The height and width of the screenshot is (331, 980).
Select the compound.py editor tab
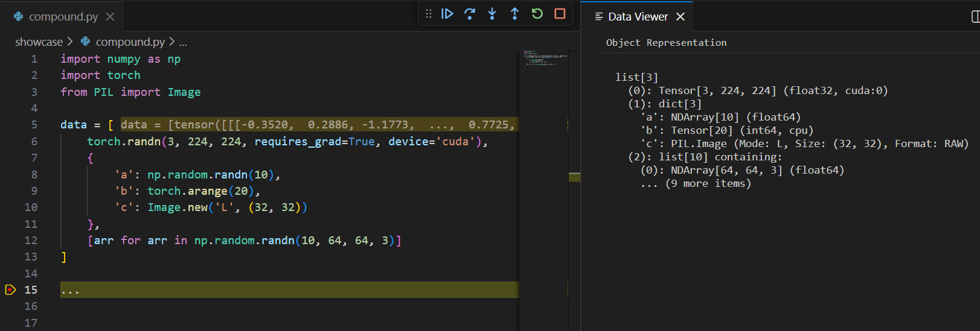pos(63,17)
